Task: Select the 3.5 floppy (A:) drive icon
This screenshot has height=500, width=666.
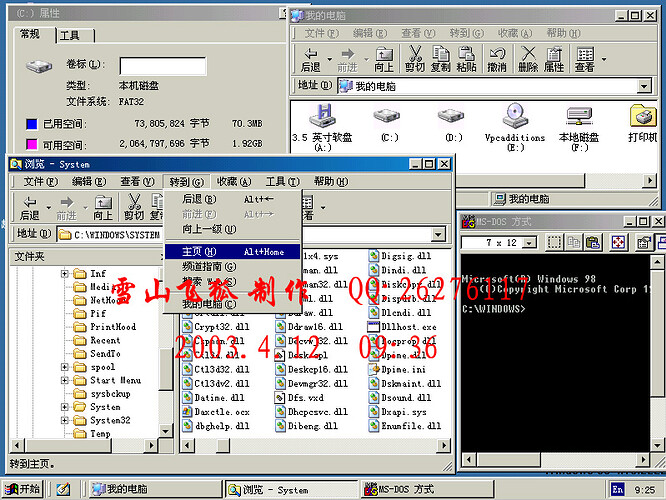Action: 322,115
